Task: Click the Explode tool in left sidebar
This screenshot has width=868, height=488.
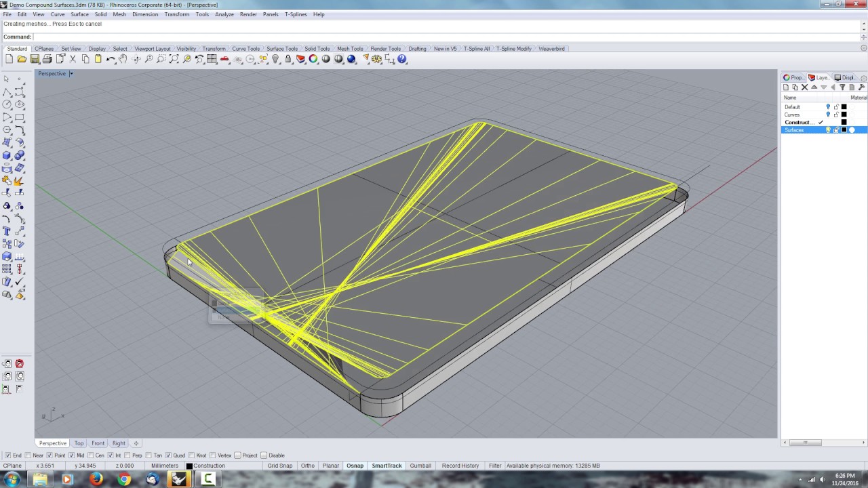Action: [x=20, y=181]
